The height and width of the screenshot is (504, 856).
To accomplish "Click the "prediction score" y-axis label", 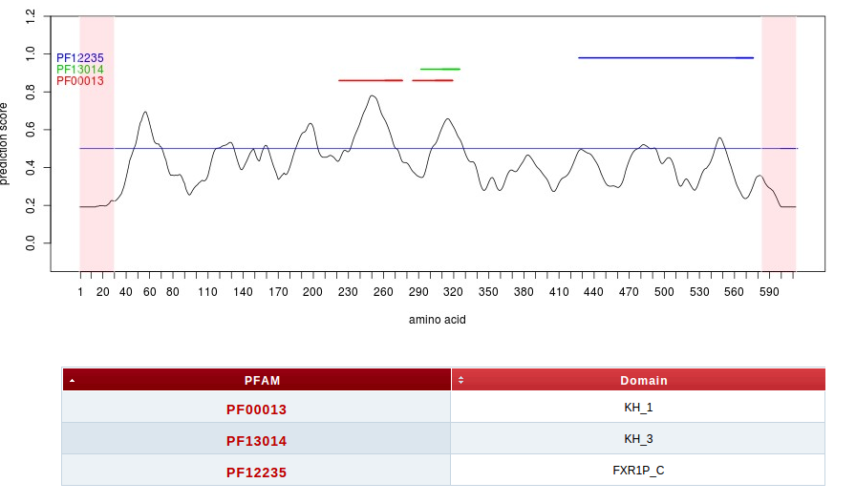I will pos(6,143).
